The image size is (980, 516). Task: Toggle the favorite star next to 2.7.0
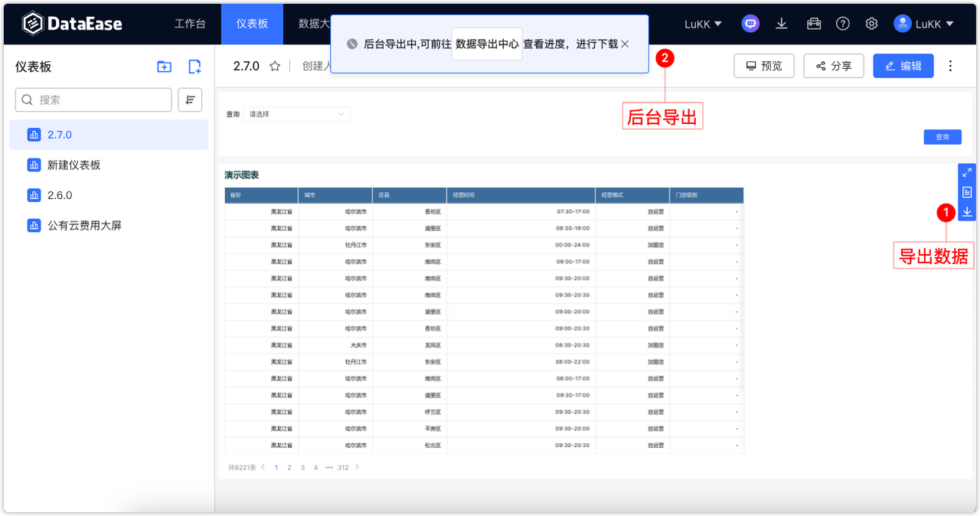[x=276, y=66]
